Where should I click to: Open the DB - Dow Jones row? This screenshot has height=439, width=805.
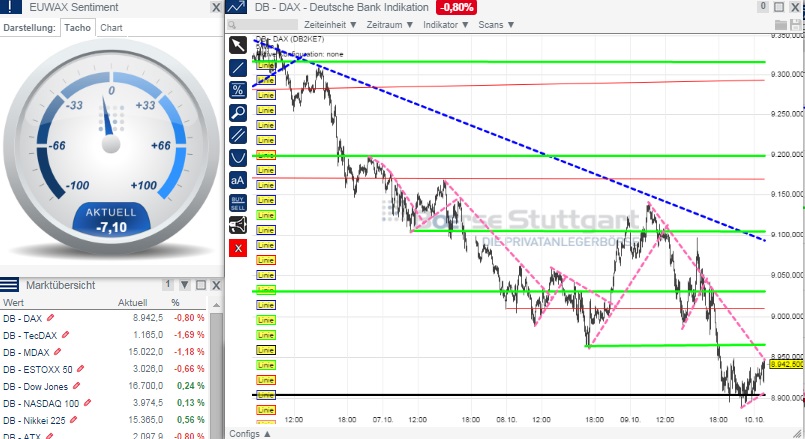coord(104,386)
